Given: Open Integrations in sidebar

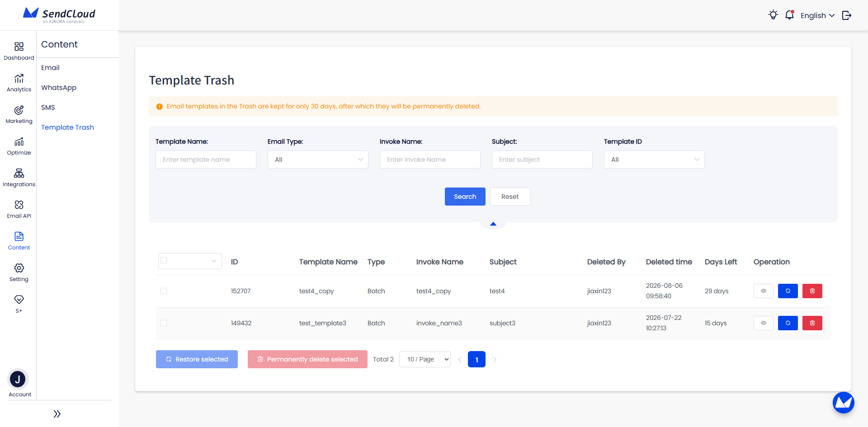Looking at the screenshot, I should click(19, 173).
